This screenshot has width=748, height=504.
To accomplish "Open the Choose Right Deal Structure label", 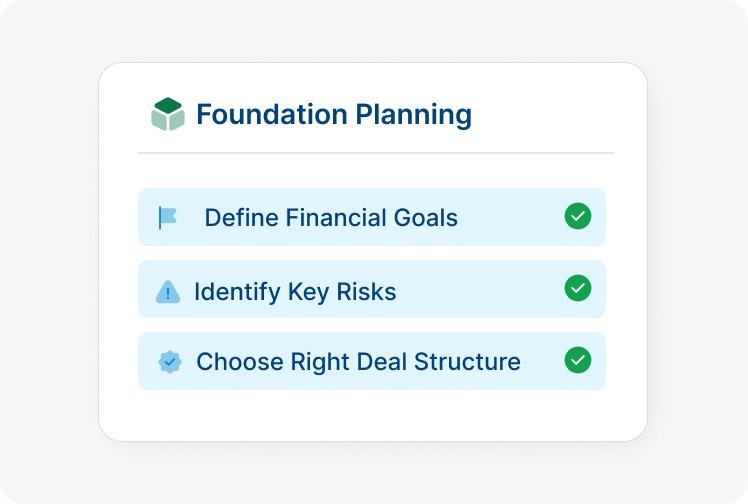I will coord(358,361).
